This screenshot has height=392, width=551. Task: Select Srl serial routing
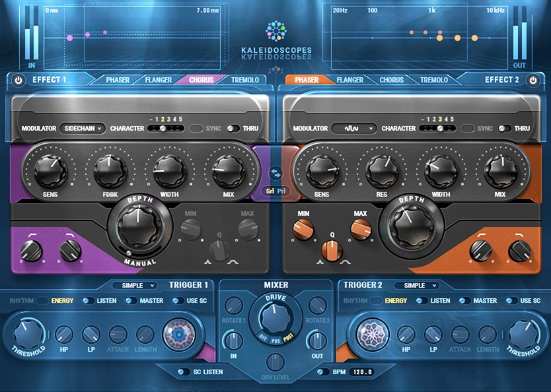pos(270,191)
